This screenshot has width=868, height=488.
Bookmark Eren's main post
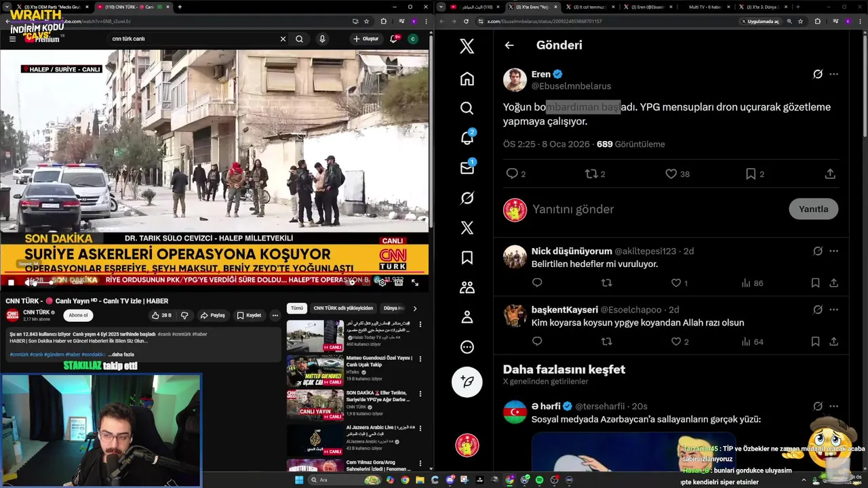751,174
